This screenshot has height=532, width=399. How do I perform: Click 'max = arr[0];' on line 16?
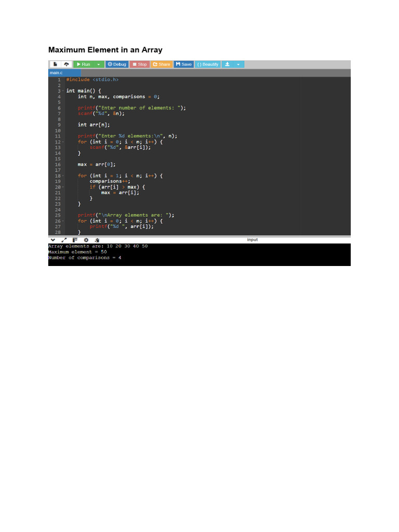[97, 164]
